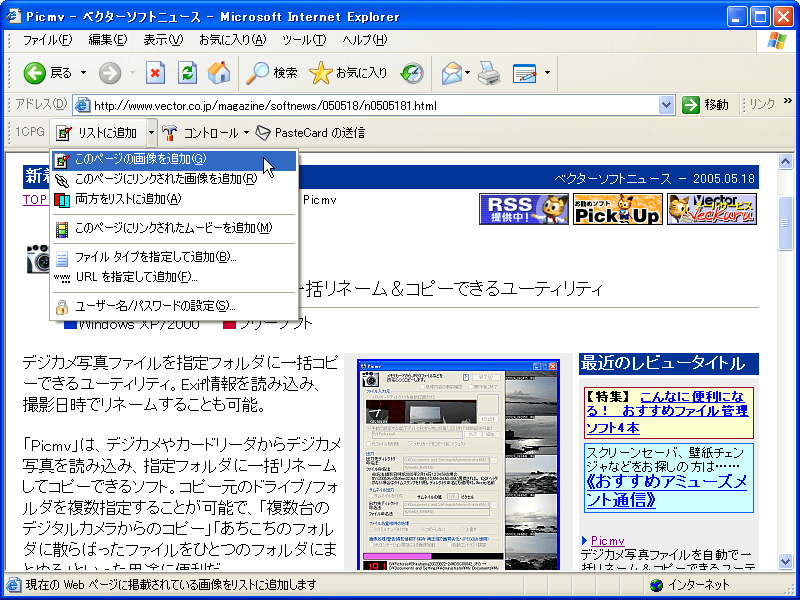The image size is (800, 600).
Task: Choose URL を指定して追加 menu entry
Action: (136, 277)
